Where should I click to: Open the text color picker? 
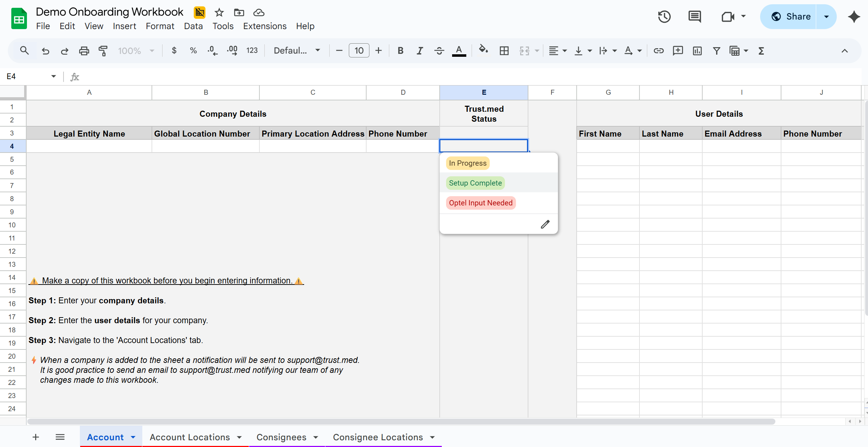(x=459, y=51)
